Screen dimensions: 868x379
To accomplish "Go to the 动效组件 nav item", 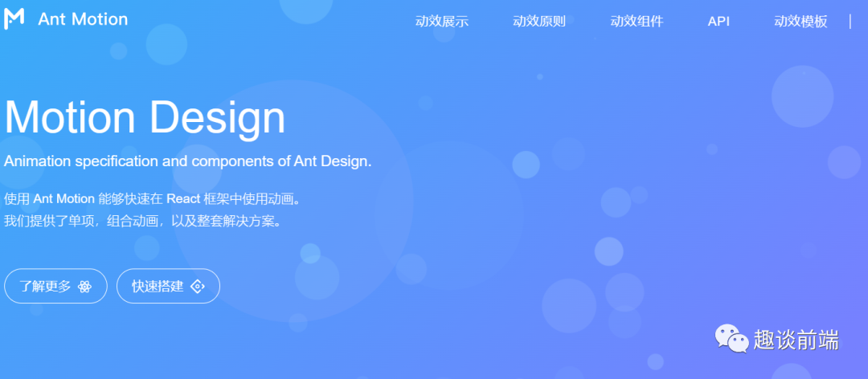I will point(637,22).
